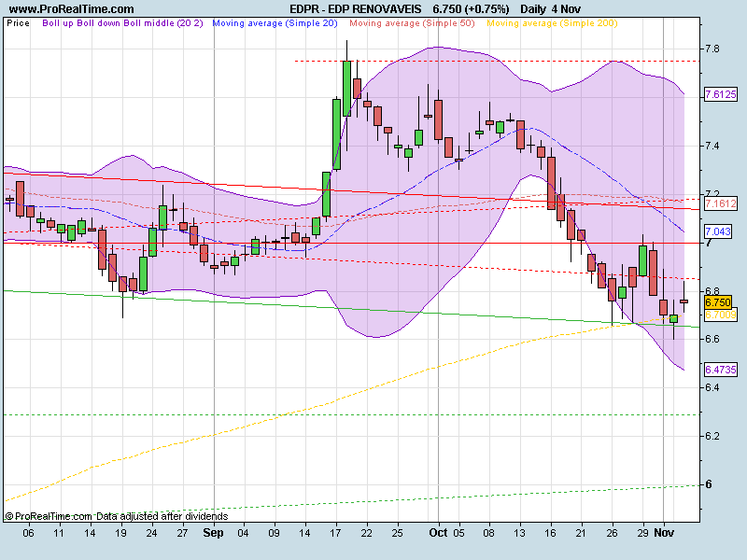Click the 27 date axis label
Viewport: 747px width, 560px height.
182,533
